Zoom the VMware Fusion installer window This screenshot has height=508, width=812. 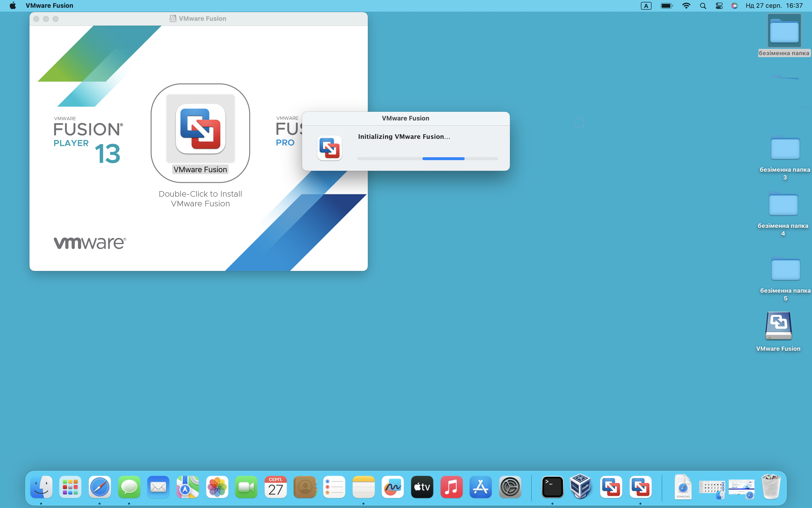tap(56, 19)
